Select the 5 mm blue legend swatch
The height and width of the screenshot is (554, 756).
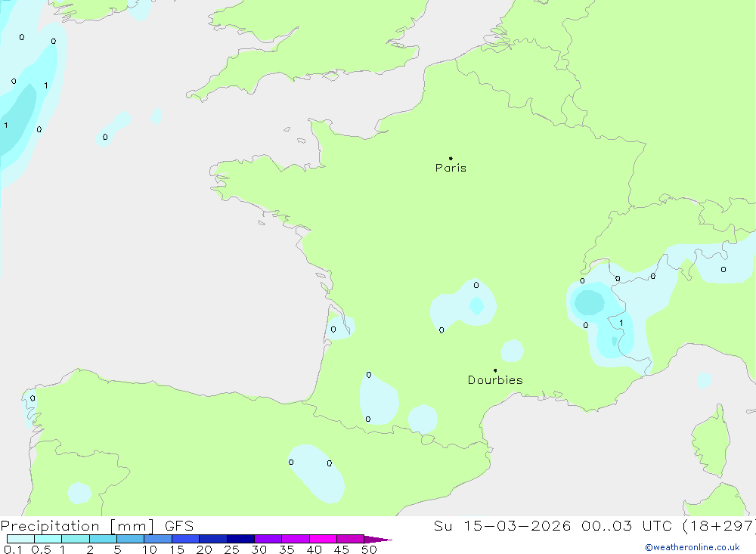pyautogui.click(x=130, y=539)
